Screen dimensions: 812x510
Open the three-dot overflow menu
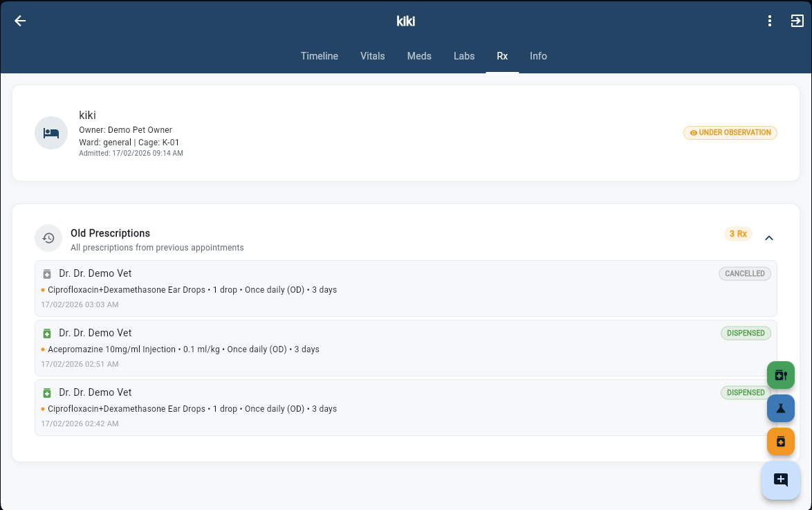769,21
